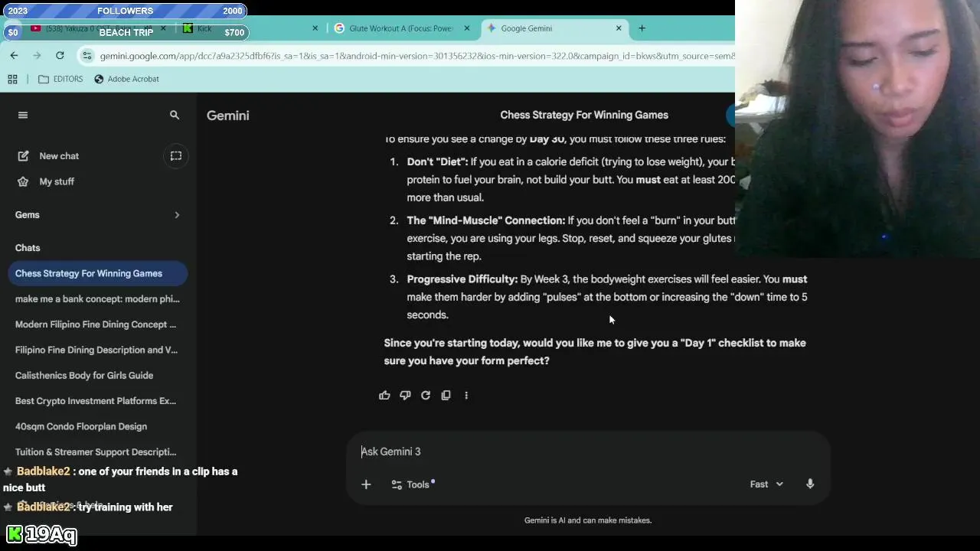Click the microphone voice input icon
The image size is (980, 551).
(x=810, y=484)
